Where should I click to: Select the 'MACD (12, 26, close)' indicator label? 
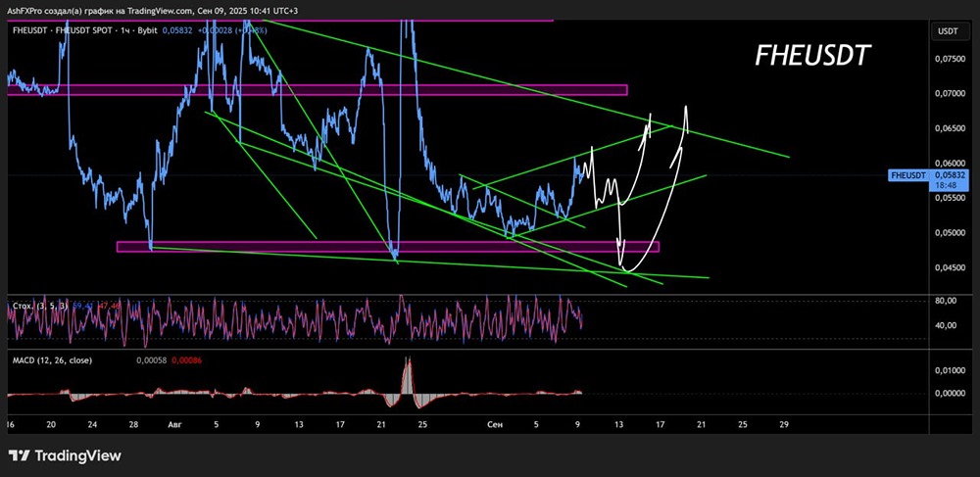click(53, 360)
